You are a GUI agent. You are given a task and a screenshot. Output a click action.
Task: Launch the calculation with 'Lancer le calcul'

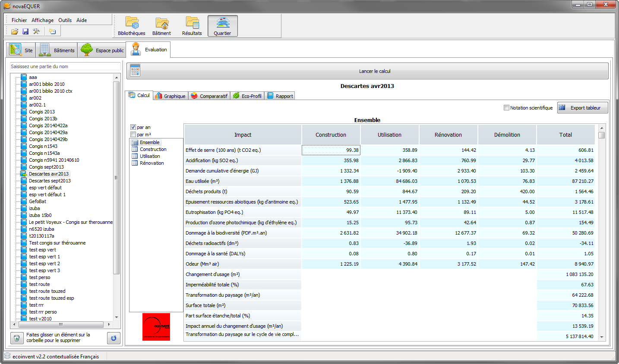(368, 71)
